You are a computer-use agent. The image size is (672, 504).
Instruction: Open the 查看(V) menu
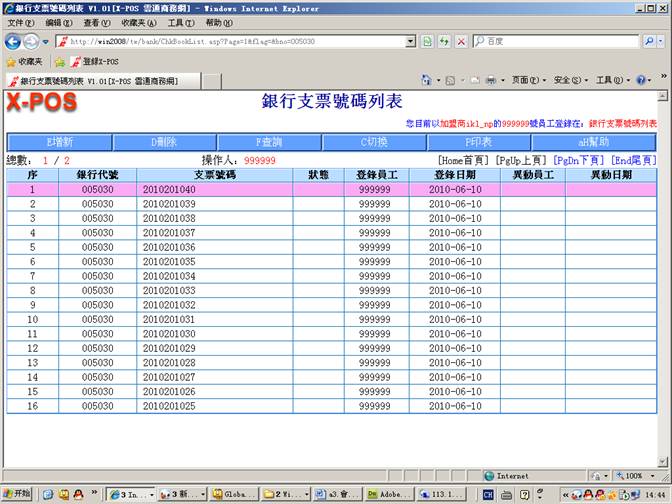pyautogui.click(x=97, y=22)
